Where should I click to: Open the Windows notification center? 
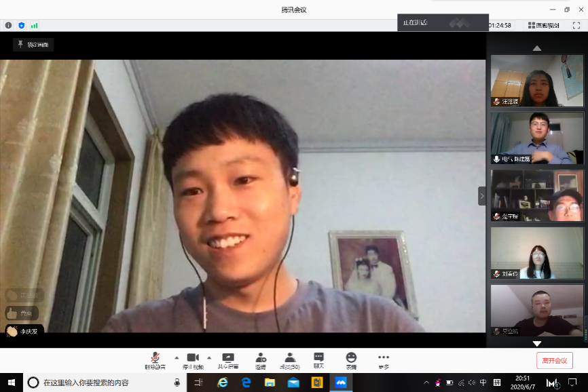572,383
